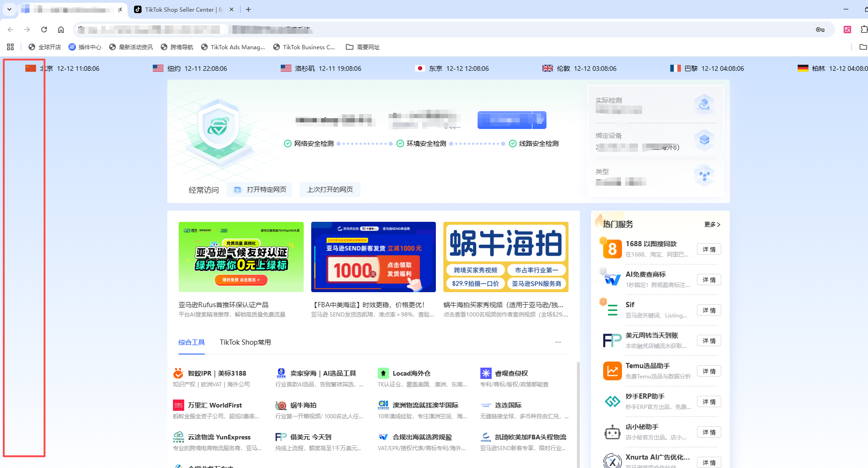Click the green security shield icon
This screenshot has height=468, width=868.
(x=218, y=126)
